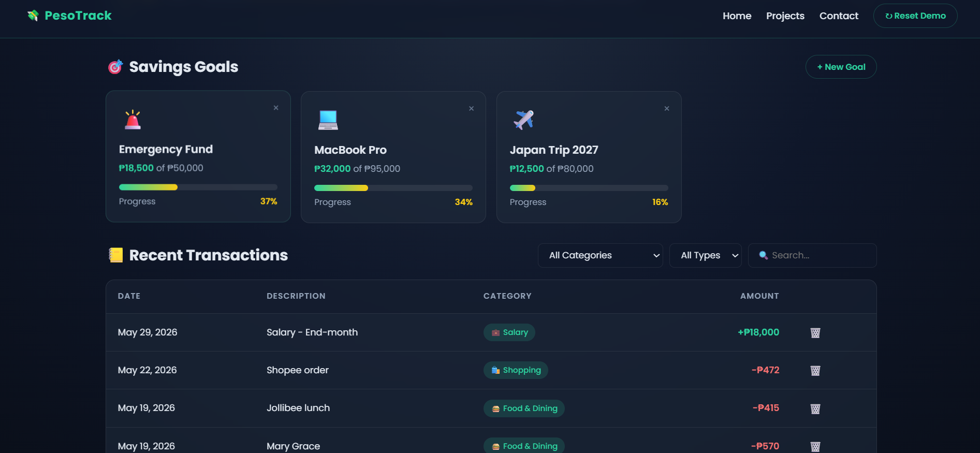Open the Projects nav link
This screenshot has height=453, width=980.
(x=785, y=16)
